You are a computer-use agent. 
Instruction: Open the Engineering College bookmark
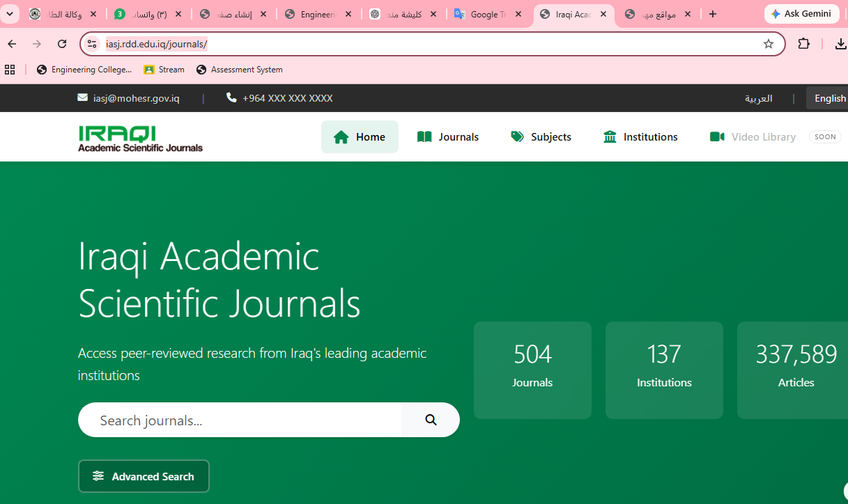84,70
